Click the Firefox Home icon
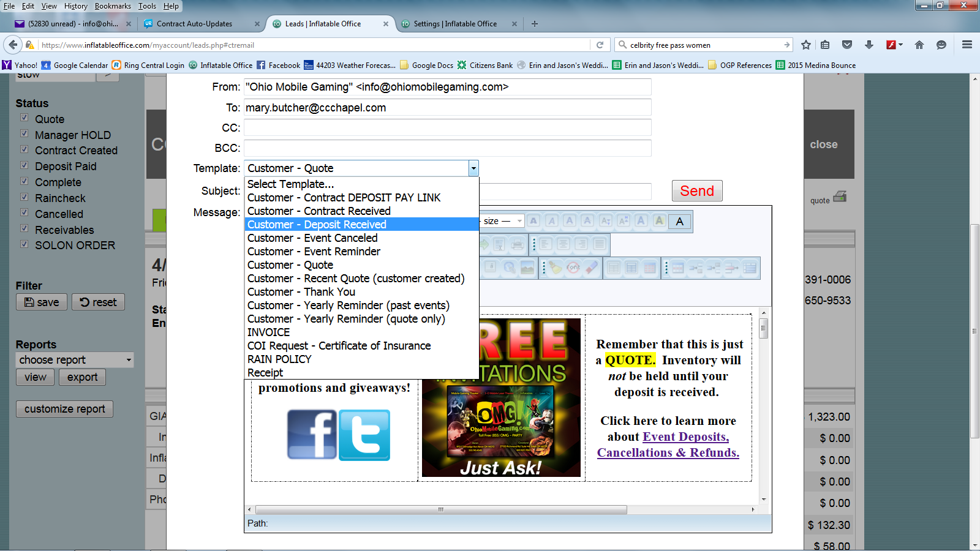 [x=919, y=45]
